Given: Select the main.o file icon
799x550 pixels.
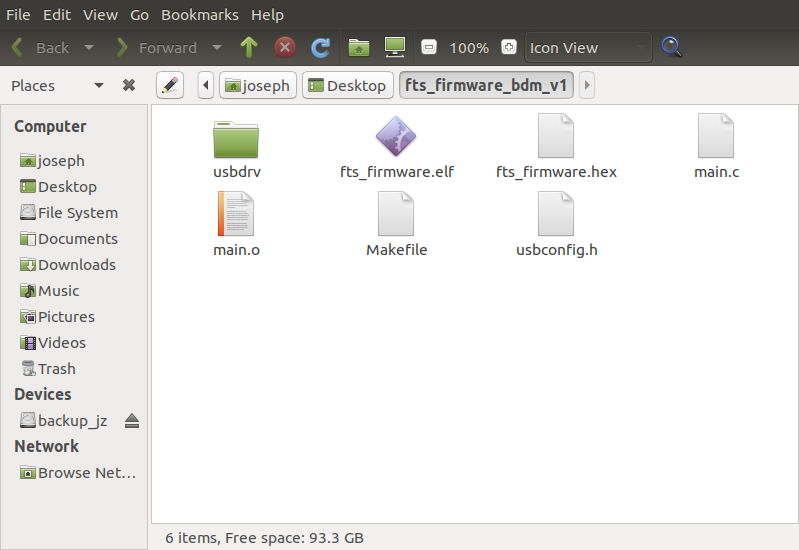Looking at the screenshot, I should click(236, 214).
